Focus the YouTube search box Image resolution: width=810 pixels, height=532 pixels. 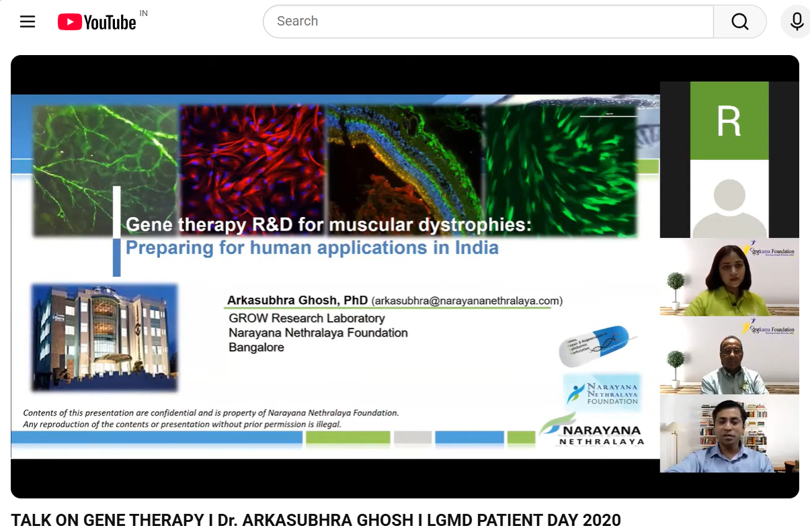click(x=487, y=21)
